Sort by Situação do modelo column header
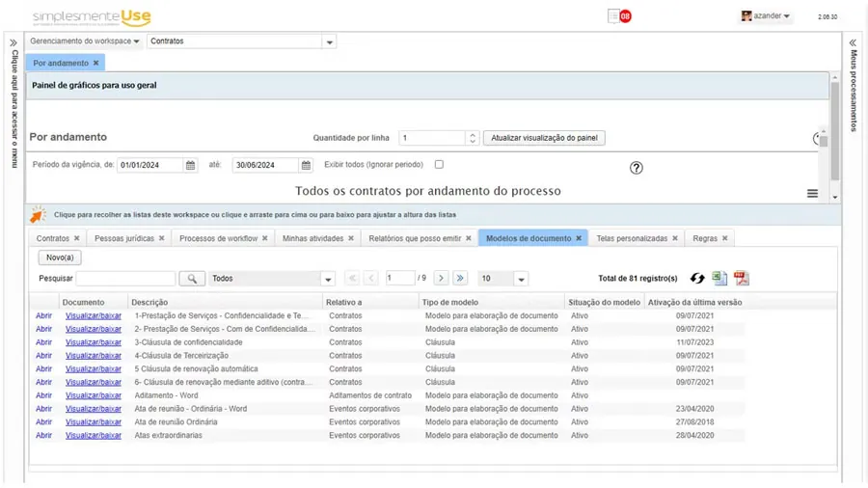This screenshot has width=868, height=488. coord(604,302)
